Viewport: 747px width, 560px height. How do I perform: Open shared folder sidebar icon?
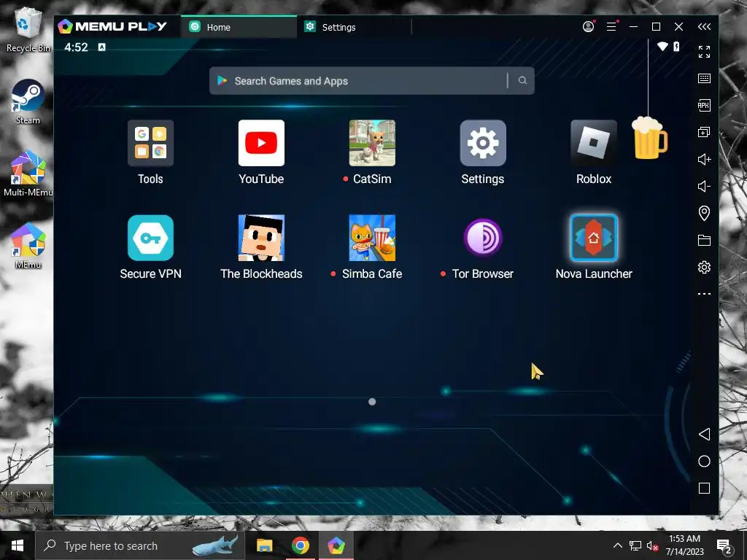[704, 240]
